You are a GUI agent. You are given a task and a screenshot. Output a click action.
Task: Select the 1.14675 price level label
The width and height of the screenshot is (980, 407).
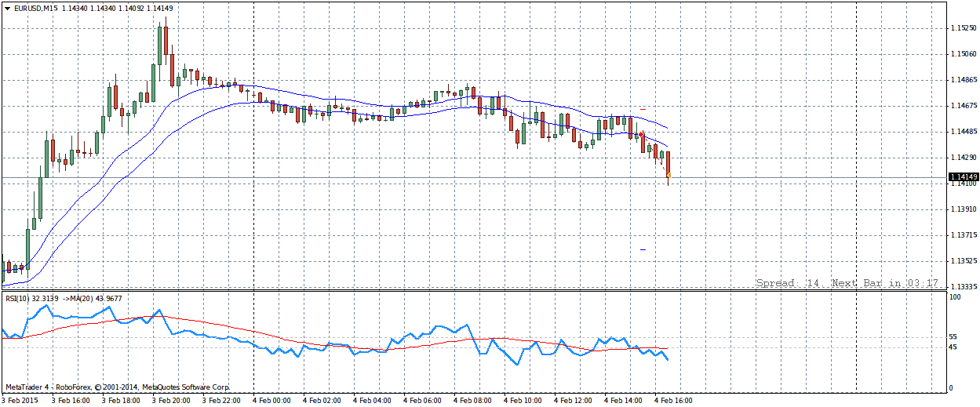[963, 106]
